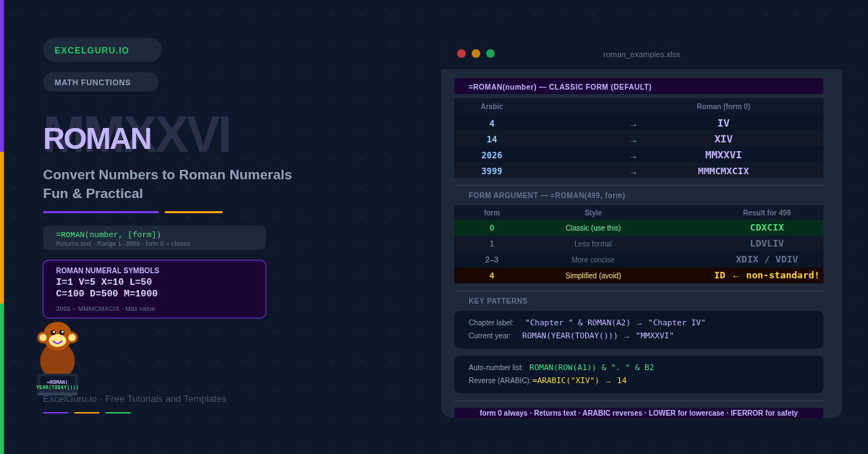This screenshot has height=454, width=868.
Task: Select the form 0 Classic row
Action: click(638, 228)
